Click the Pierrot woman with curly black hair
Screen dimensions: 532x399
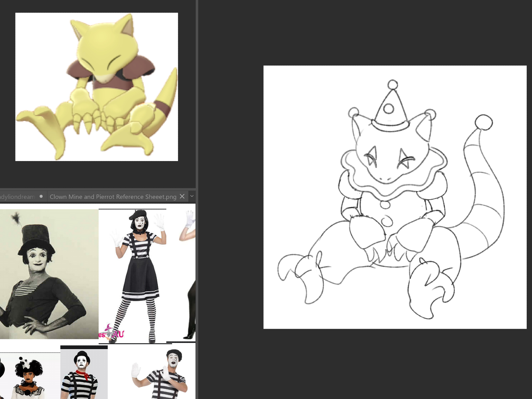pos(29,377)
